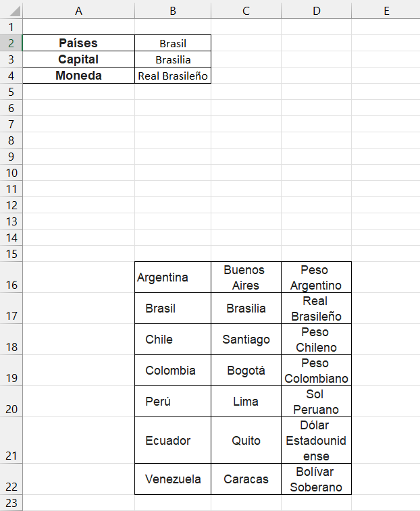Viewport: 420px width, 511px height.
Task: Click the column D header
Action: (316, 10)
